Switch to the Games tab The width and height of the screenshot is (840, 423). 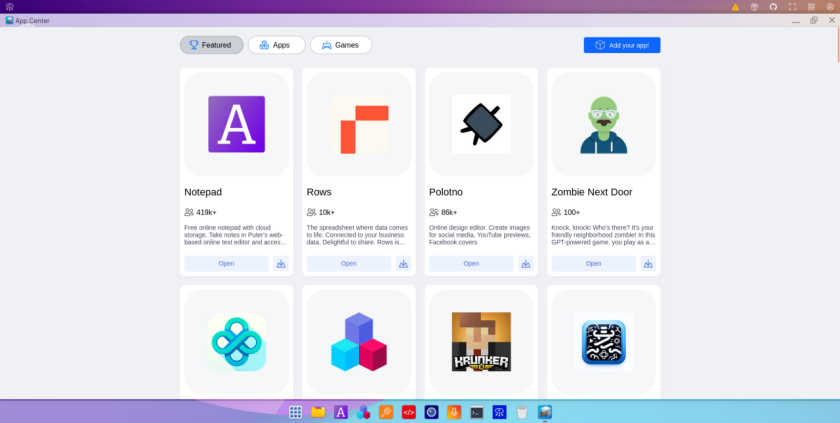[x=341, y=45]
